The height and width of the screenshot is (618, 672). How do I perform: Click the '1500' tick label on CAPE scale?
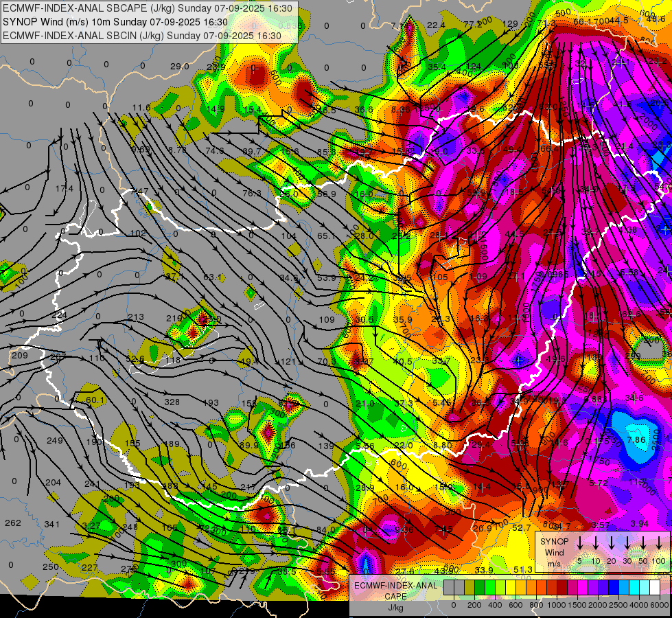point(577,605)
